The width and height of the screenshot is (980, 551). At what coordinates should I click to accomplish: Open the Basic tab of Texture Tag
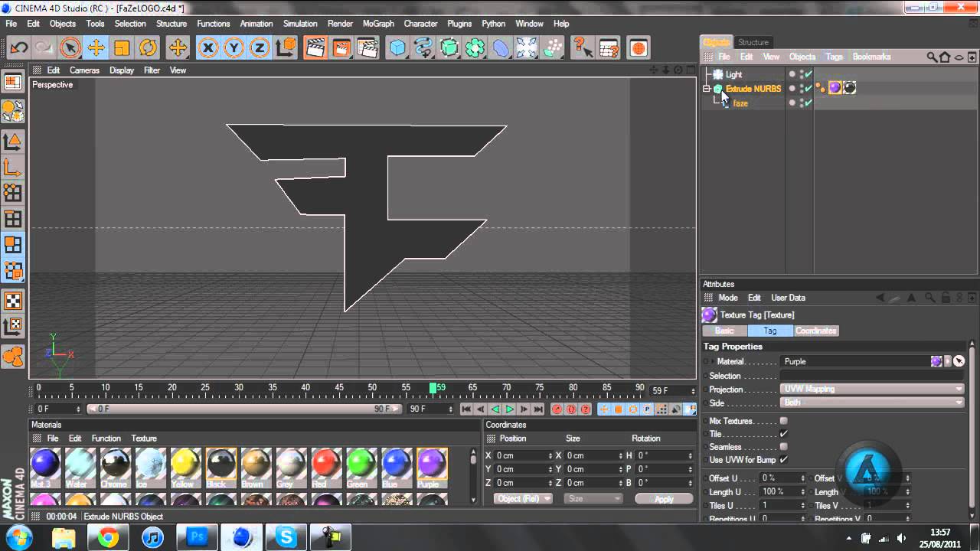724,331
